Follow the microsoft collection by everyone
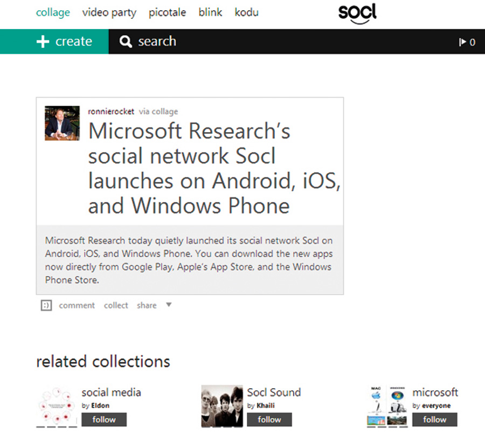The height and width of the screenshot is (448, 485). click(x=434, y=419)
